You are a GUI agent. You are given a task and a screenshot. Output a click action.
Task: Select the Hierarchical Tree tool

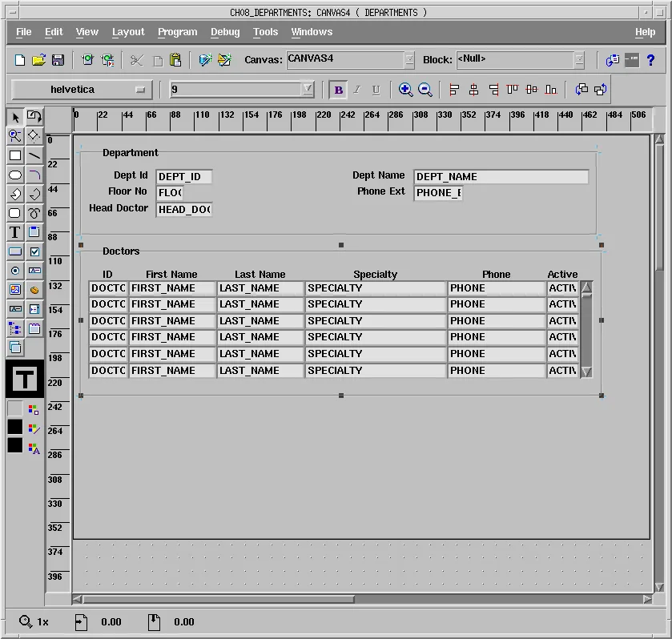point(15,328)
